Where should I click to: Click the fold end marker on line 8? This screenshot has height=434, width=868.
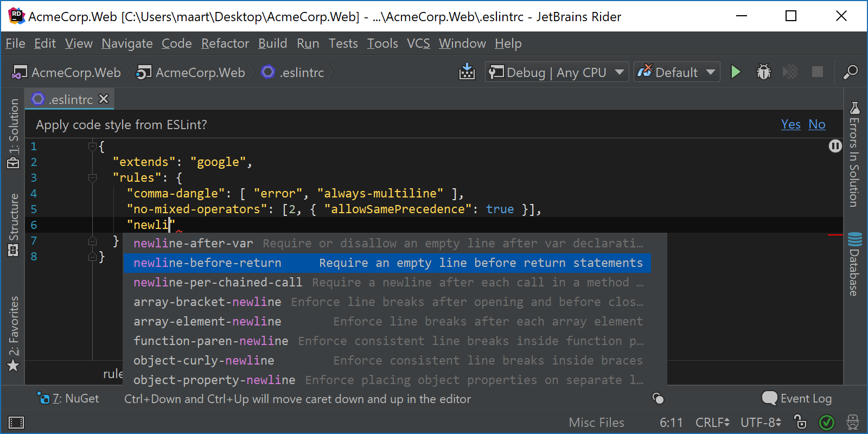click(92, 257)
